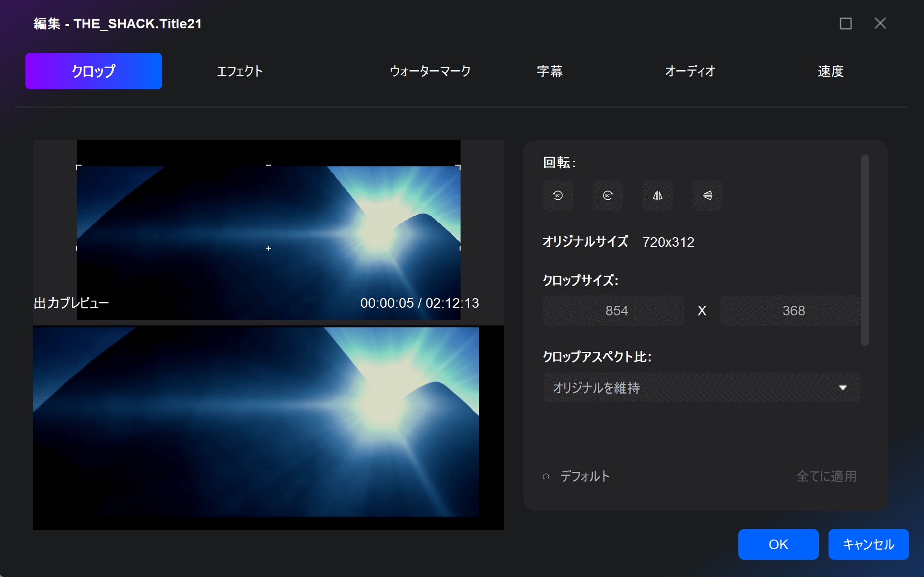Expand the クロップアスペクト比 dropdown
The image size is (924, 577).
coord(701,387)
